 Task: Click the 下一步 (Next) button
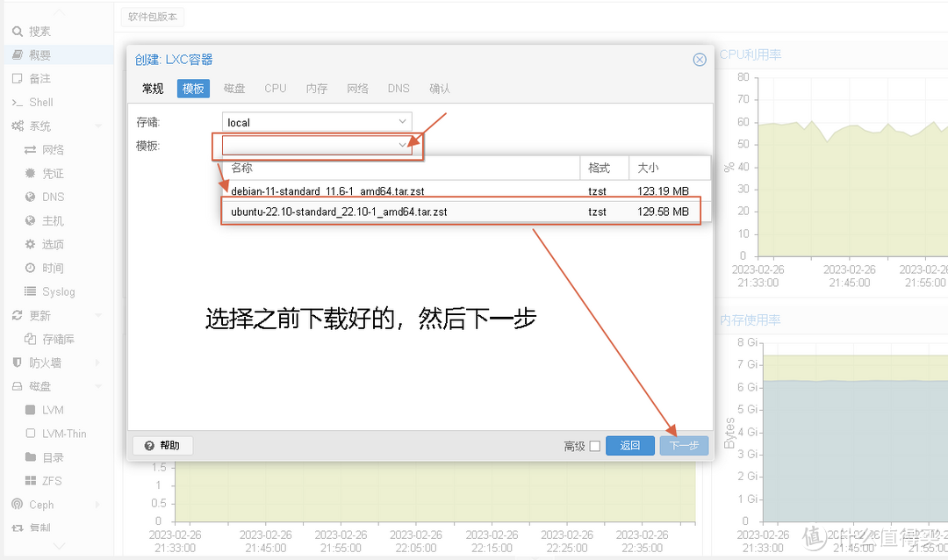click(x=684, y=446)
